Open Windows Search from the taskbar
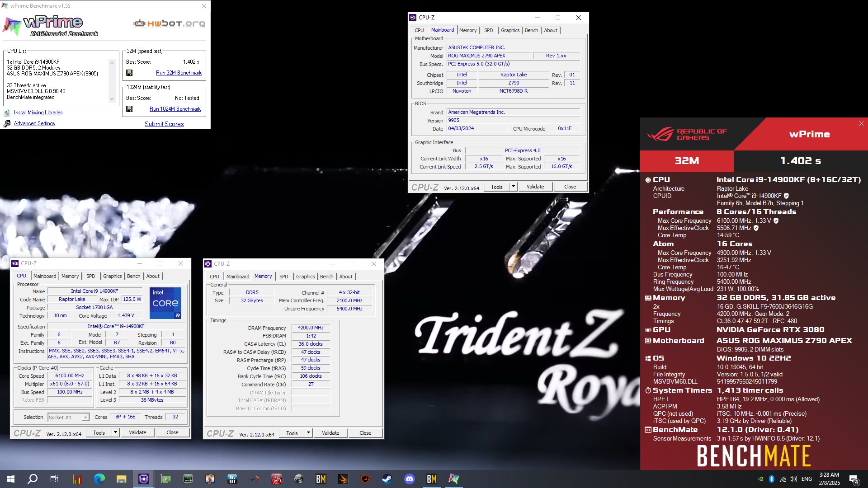This screenshot has width=868, height=488. click(33, 479)
